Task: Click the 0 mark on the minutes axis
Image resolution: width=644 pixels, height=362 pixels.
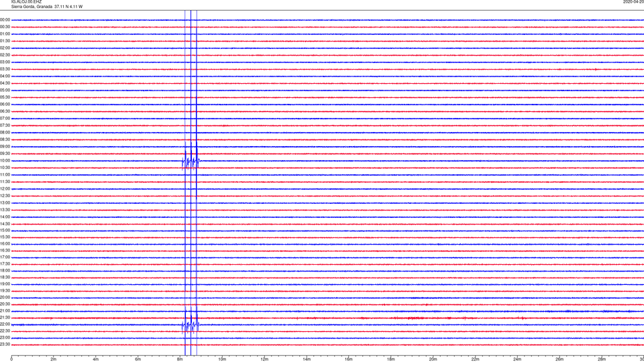Action: click(x=11, y=359)
